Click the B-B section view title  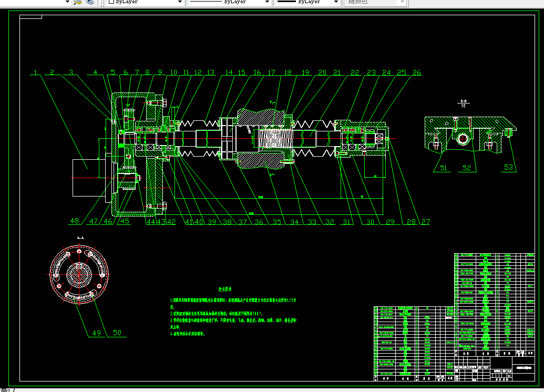(x=463, y=101)
